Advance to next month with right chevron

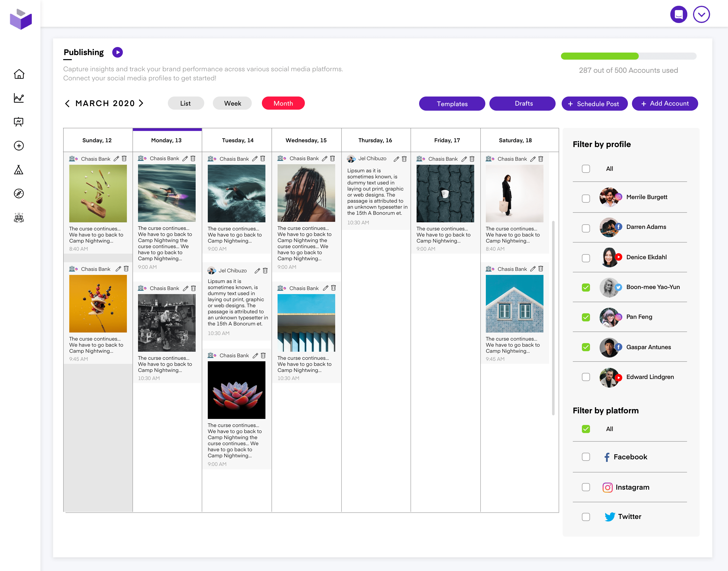click(x=141, y=103)
